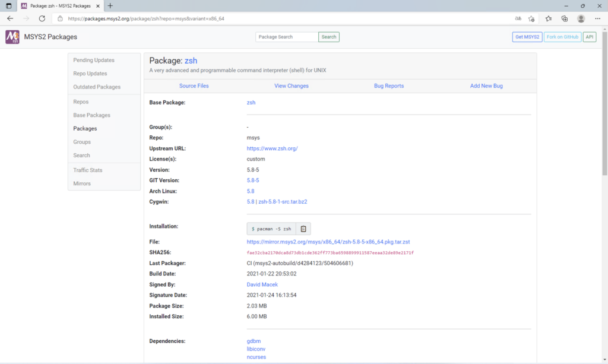Click the signature date 2021-01-24 16:13:54
Image resolution: width=608 pixels, height=364 pixels.
[x=271, y=295]
